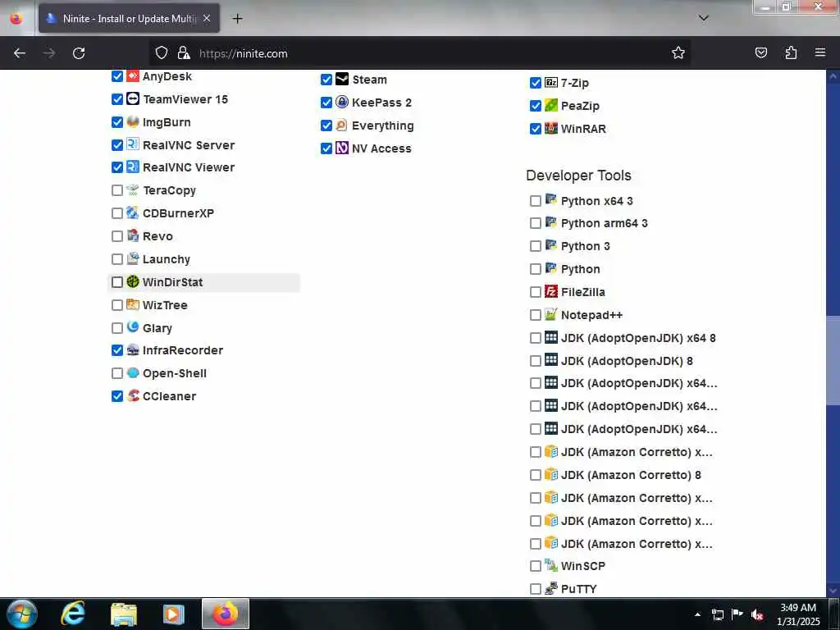
Task: Click the WizTree app icon
Action: (x=133, y=305)
